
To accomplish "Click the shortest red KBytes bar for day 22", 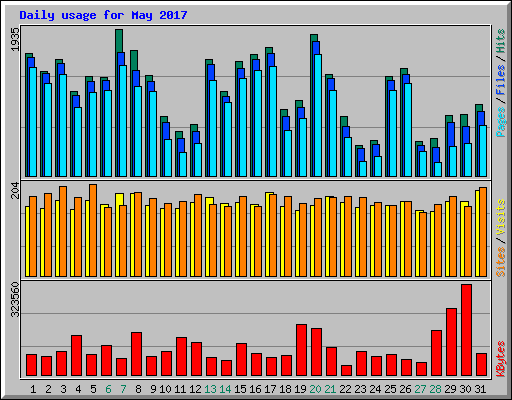I will (346, 371).
